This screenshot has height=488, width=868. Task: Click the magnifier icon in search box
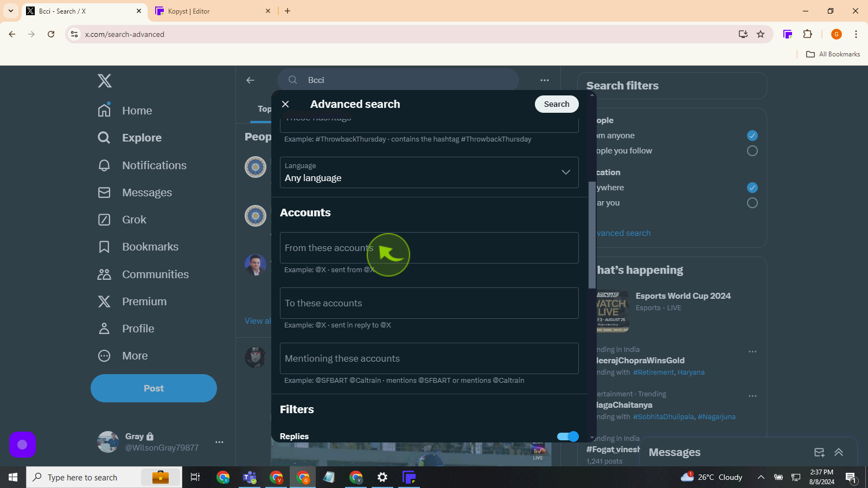pyautogui.click(x=293, y=80)
